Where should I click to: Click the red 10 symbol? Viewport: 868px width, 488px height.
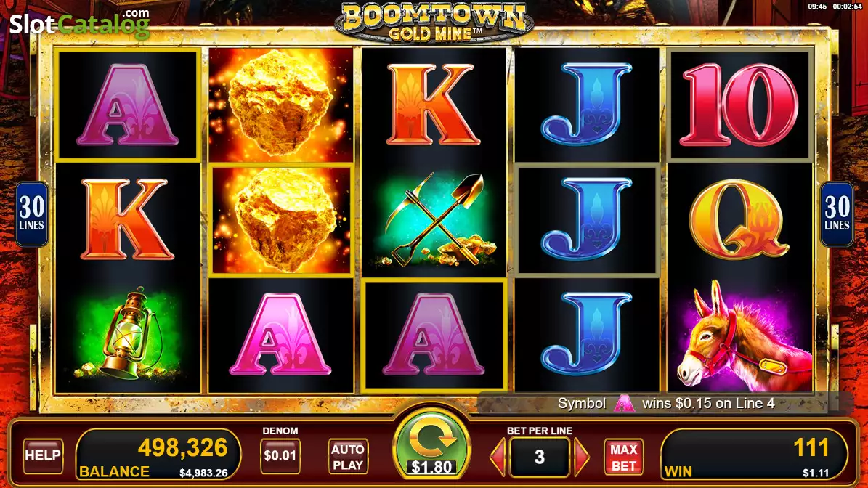point(741,105)
